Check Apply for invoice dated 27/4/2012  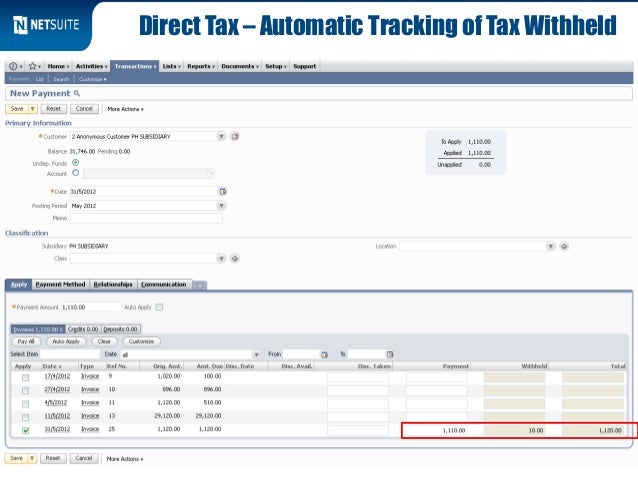pyautogui.click(x=26, y=391)
